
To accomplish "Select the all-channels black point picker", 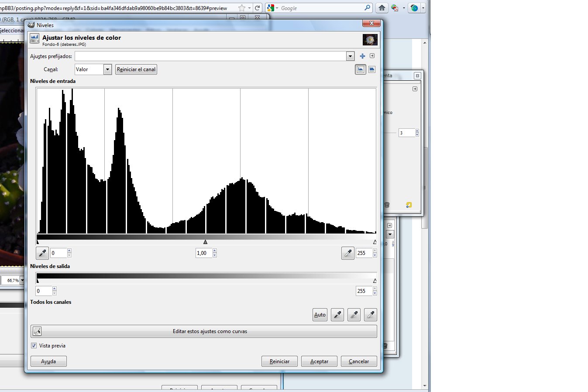I will point(337,315).
